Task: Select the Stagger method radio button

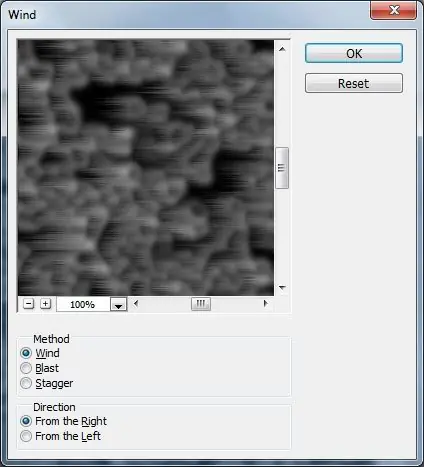Action: 26,383
